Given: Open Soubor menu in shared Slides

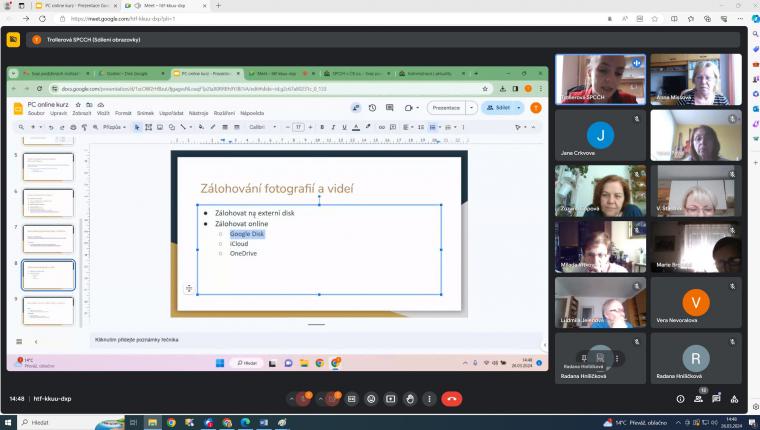Looking at the screenshot, I should point(36,113).
